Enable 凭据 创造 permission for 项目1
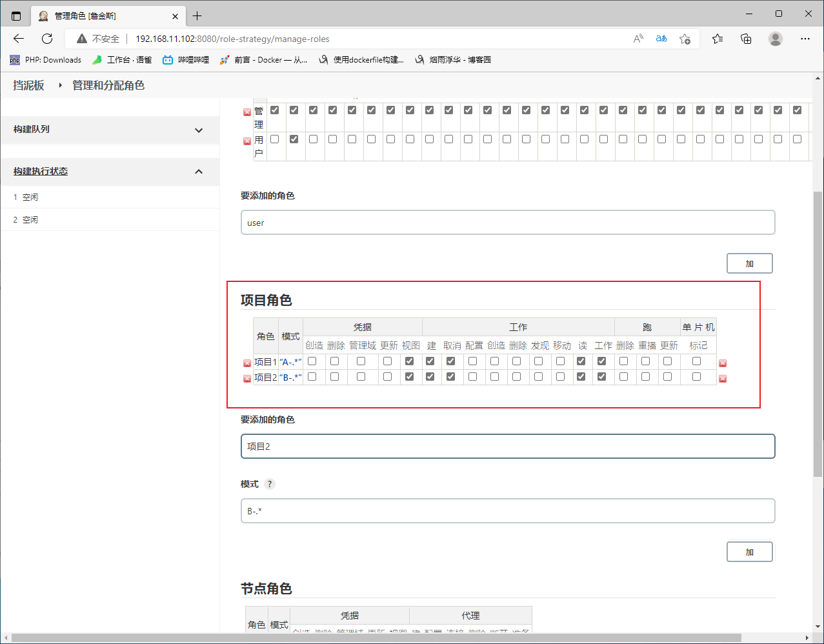 click(x=312, y=361)
